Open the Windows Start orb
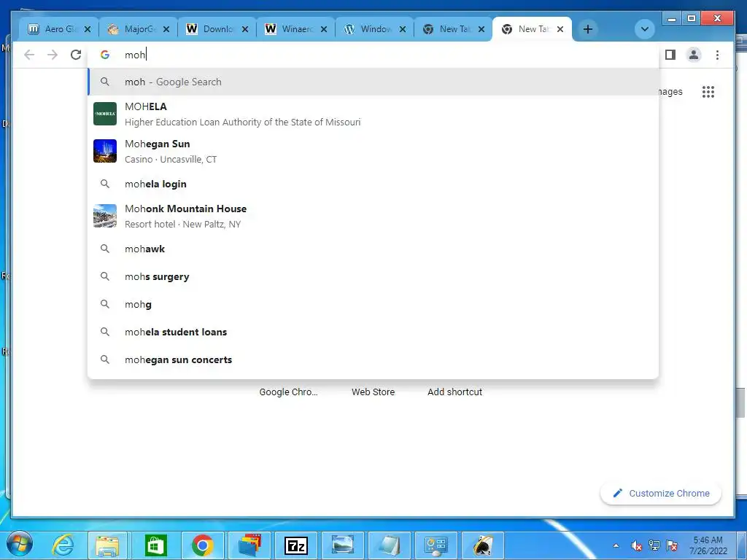The image size is (747, 560). pos(20,544)
